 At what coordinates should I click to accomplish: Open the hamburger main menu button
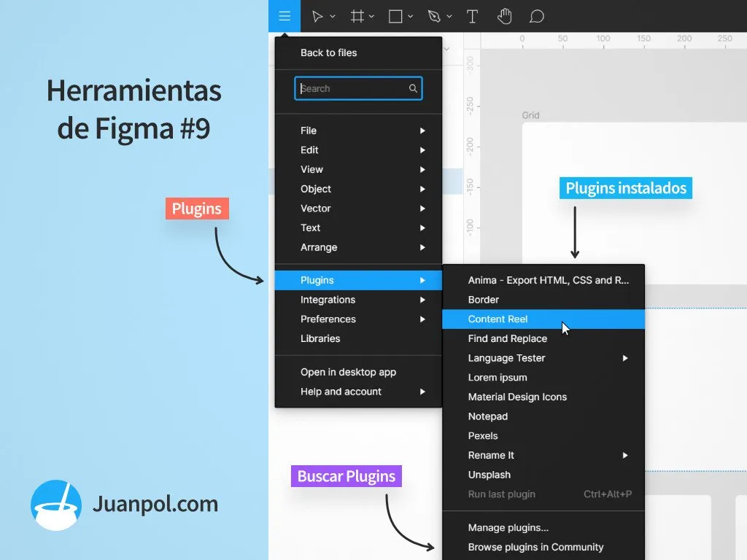tap(285, 16)
